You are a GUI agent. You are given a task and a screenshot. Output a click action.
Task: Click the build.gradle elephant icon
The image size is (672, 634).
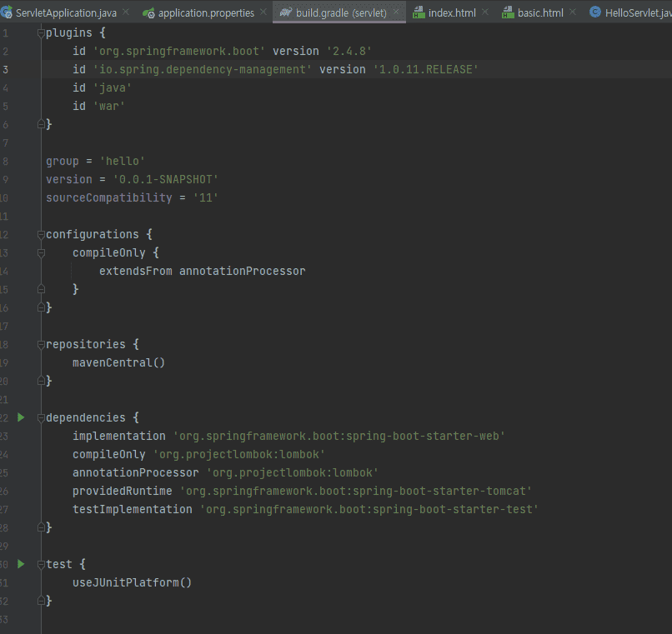pos(286,12)
